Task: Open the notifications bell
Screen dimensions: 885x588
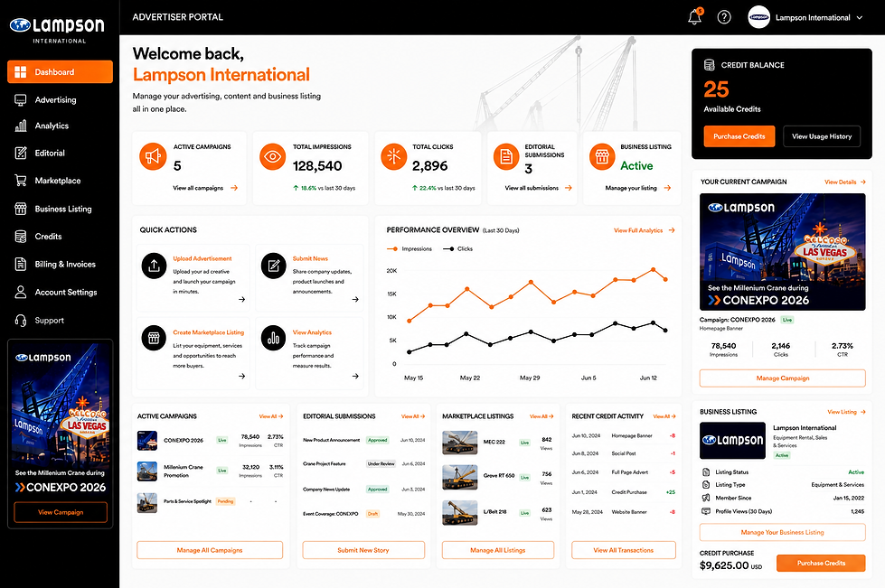Action: [x=695, y=17]
